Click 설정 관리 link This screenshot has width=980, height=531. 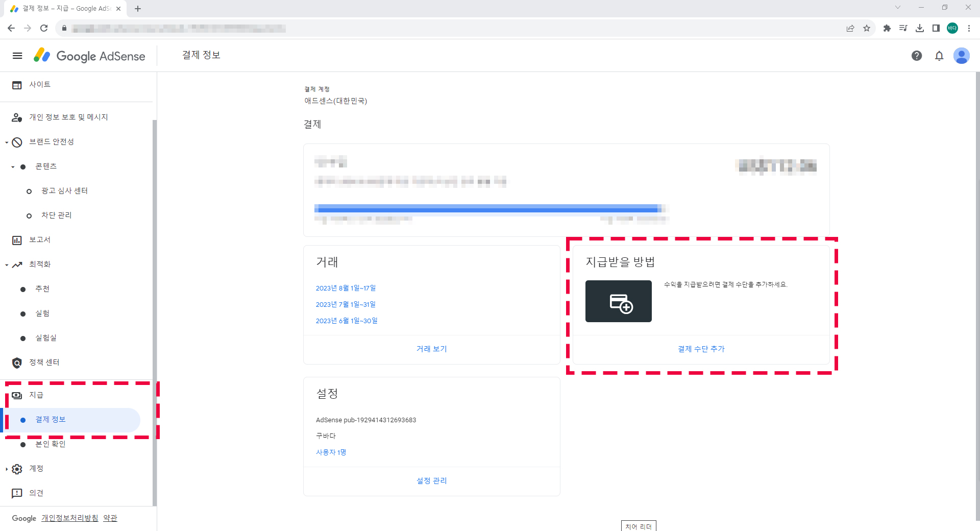point(432,480)
